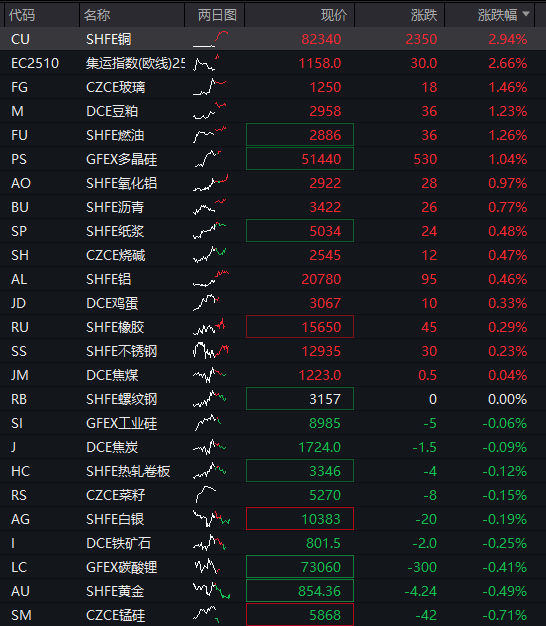This screenshot has width=546, height=626.
Task: Click the boxed price 2886
Action: (x=300, y=135)
